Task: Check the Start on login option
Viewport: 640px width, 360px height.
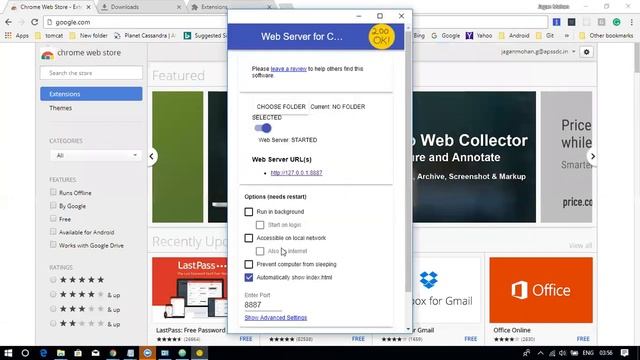Action: [x=260, y=225]
